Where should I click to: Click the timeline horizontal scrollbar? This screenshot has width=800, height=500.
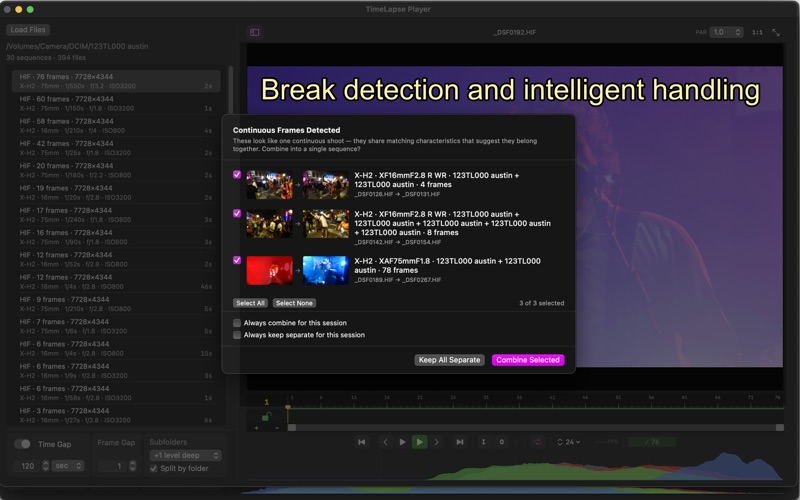[x=536, y=428]
